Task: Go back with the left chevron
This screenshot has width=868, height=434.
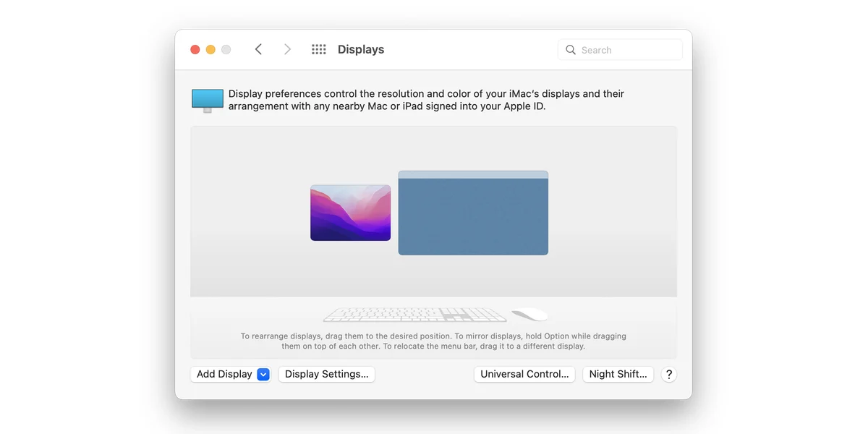Action: click(x=258, y=49)
